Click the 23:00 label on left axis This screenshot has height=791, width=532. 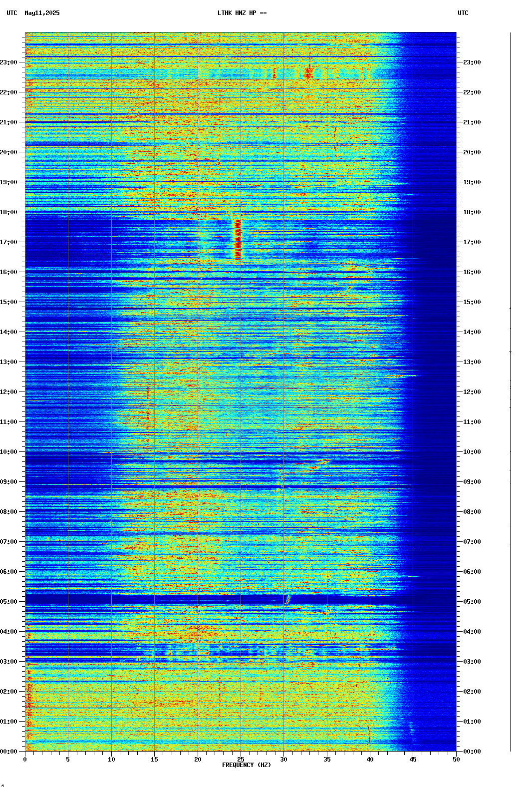click(8, 62)
